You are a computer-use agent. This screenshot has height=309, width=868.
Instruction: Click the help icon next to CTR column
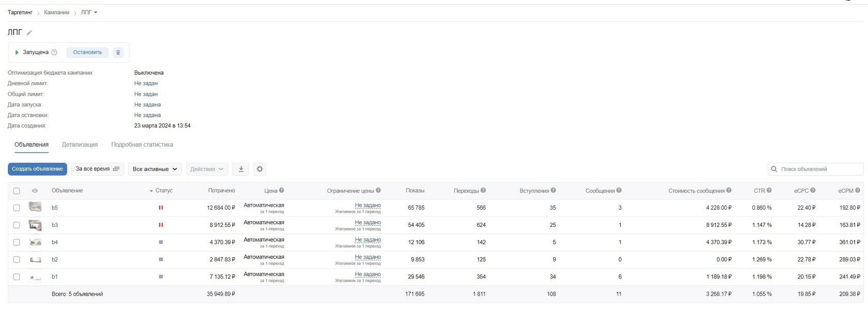pyautogui.click(x=769, y=191)
